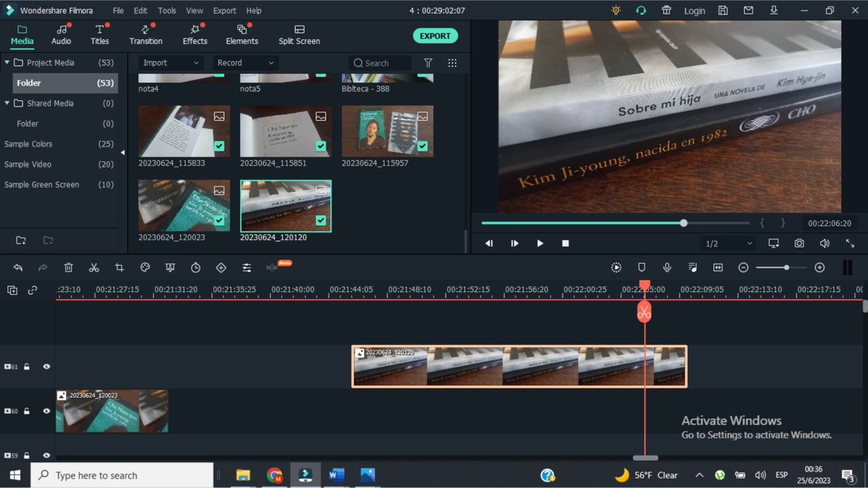868x488 pixels.
Task: Click the Render Preview icon
Action: [x=616, y=267]
